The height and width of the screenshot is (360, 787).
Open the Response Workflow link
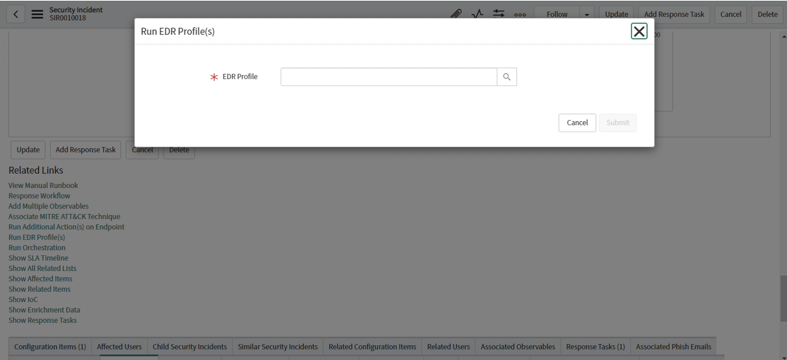point(39,196)
